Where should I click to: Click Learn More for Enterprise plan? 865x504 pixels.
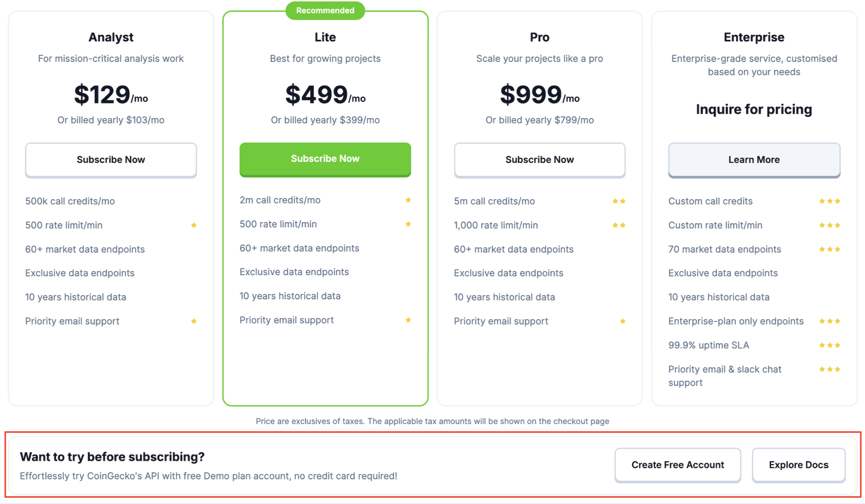tap(754, 160)
